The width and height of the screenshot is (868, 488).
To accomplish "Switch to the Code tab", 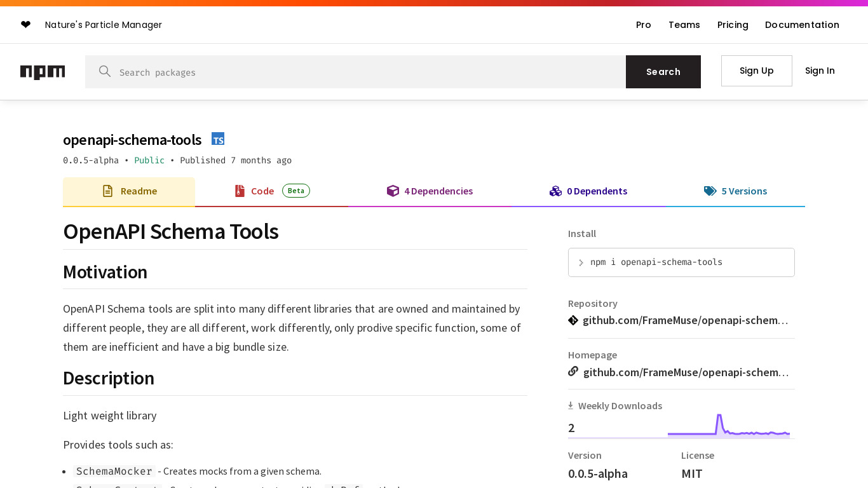I will [x=272, y=191].
